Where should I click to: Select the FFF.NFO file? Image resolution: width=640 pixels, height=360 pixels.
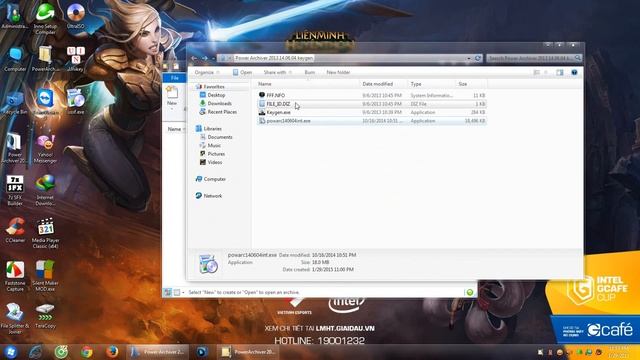coord(372,95)
